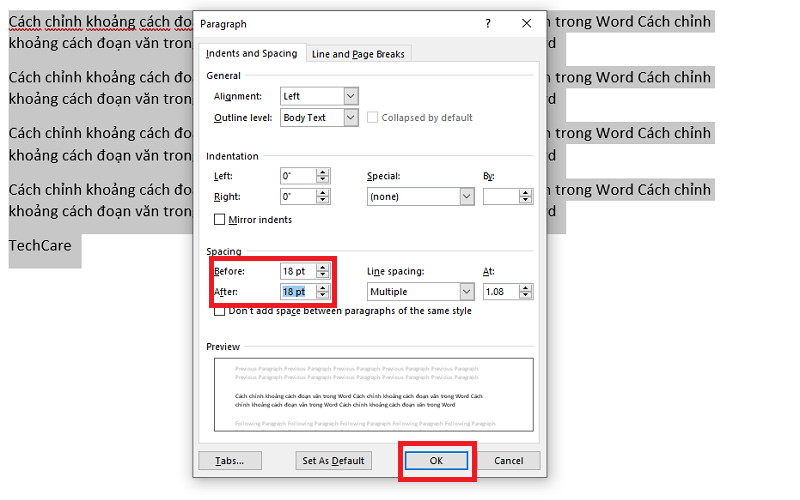Click the Right indentation spinner arrows

pyautogui.click(x=322, y=197)
